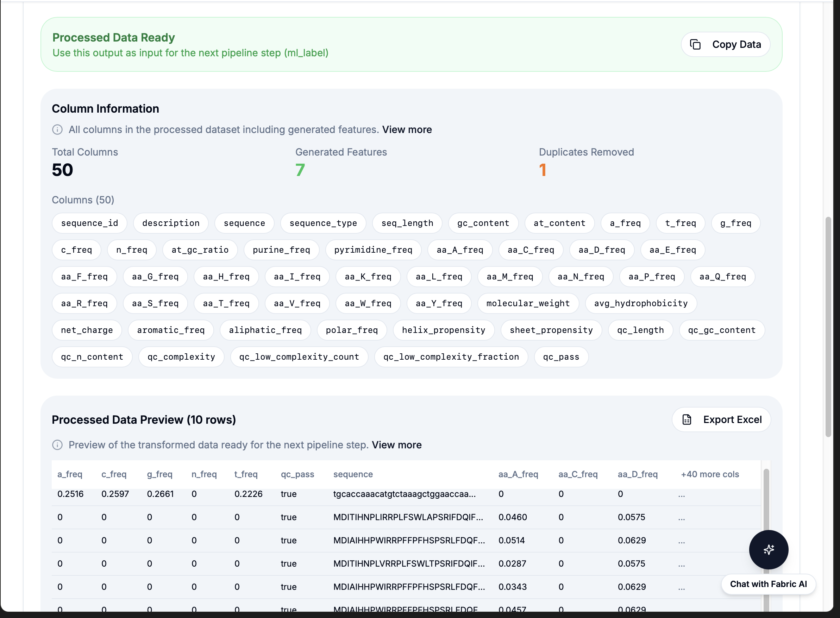Click View more in Column Information
840x618 pixels.
pos(407,130)
